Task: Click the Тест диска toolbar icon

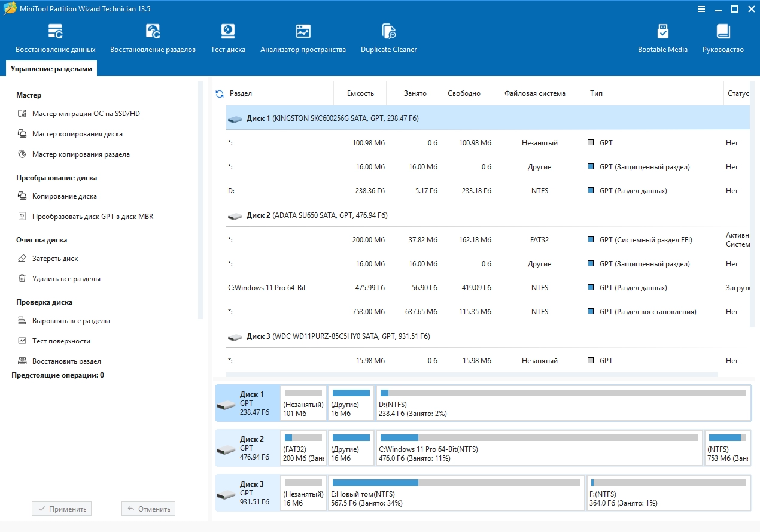Action: 227,38
